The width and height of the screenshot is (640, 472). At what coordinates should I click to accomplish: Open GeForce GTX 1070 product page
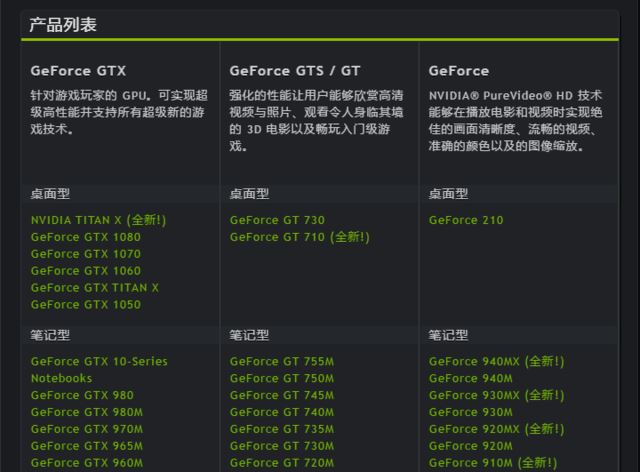[85, 254]
